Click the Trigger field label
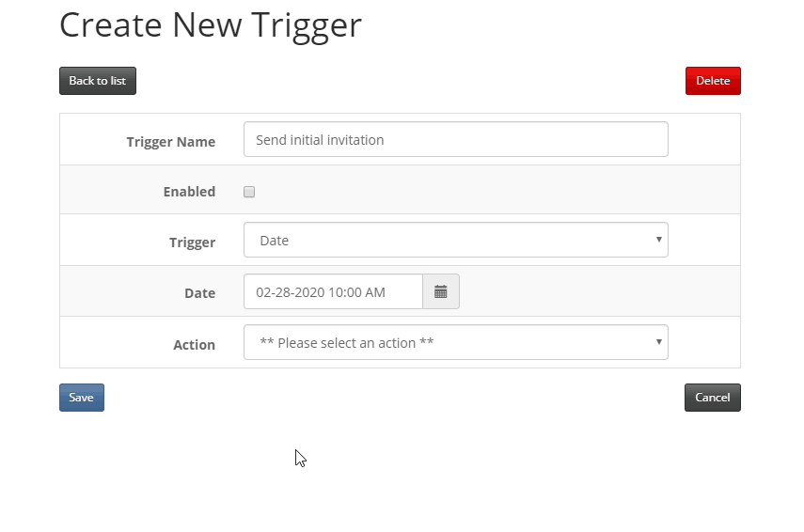Image resolution: width=804 pixels, height=532 pixels. coord(192,242)
